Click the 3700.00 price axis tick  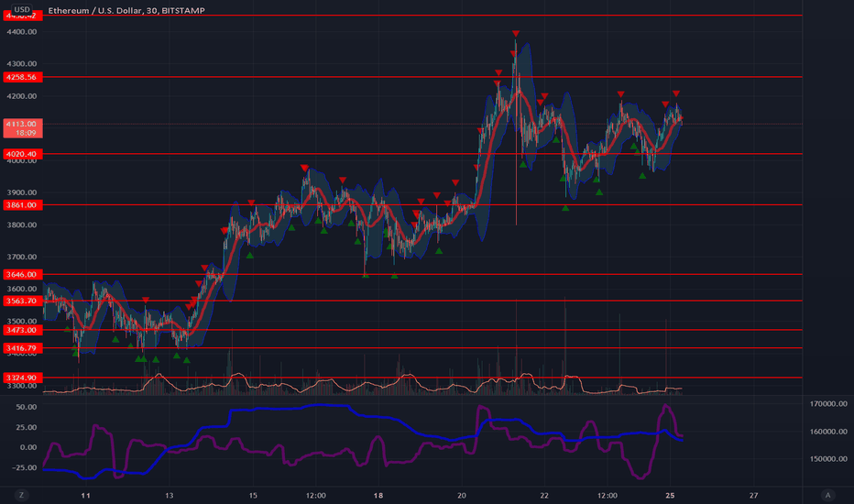click(22, 257)
